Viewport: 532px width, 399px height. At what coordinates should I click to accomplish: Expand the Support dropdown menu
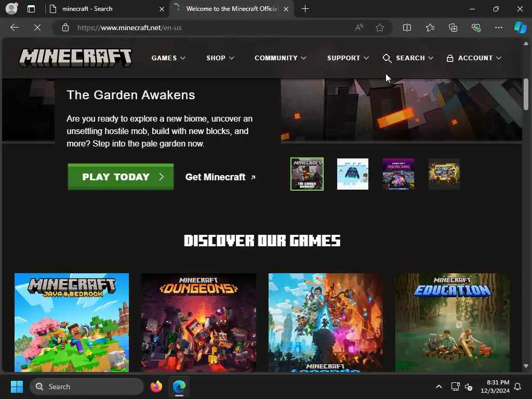pos(348,58)
